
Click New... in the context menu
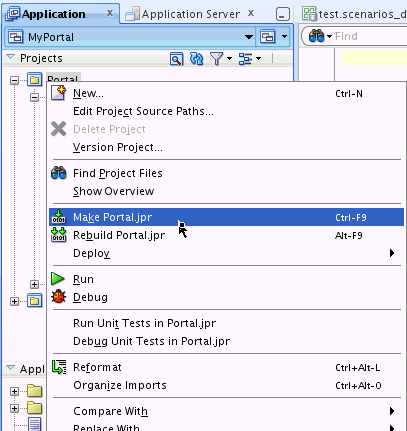(226, 93)
